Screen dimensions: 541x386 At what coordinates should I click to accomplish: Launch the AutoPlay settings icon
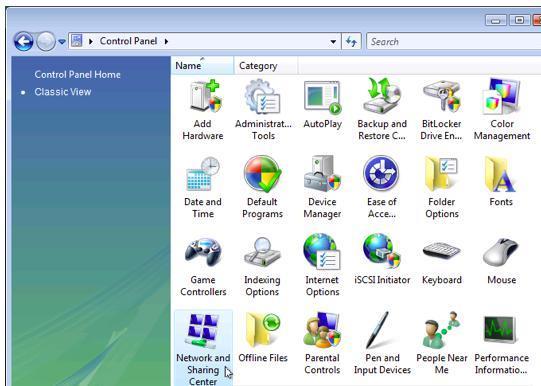pos(323,105)
